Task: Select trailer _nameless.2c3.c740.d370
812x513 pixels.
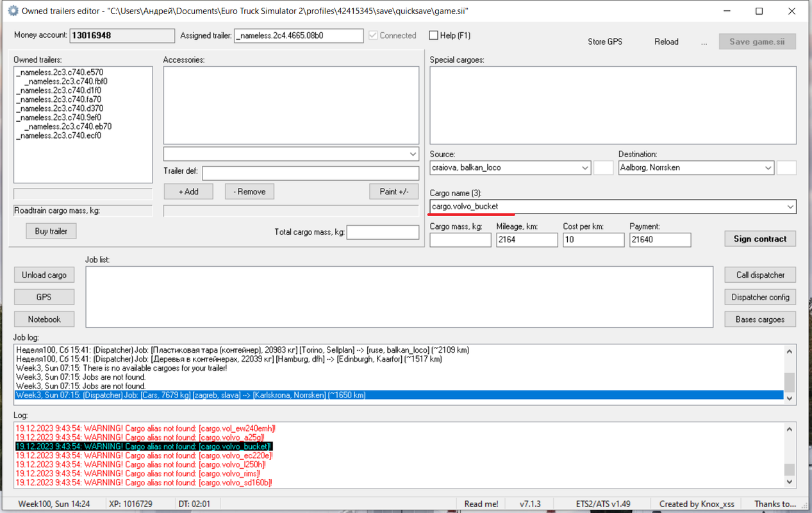Action: pyautogui.click(x=60, y=108)
